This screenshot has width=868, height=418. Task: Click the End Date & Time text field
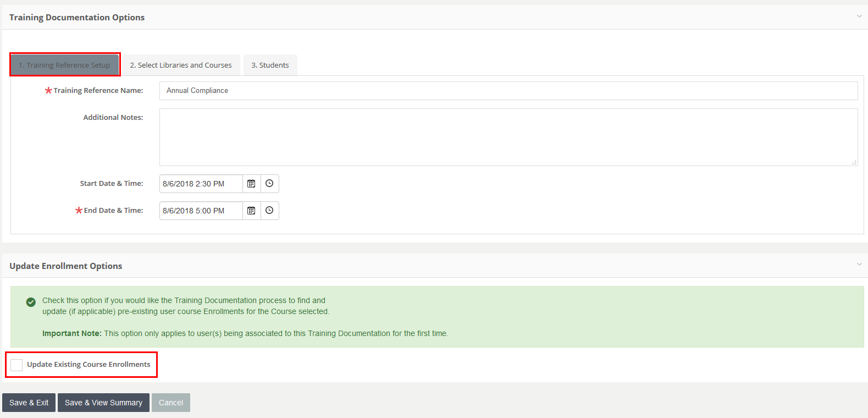[x=201, y=211]
